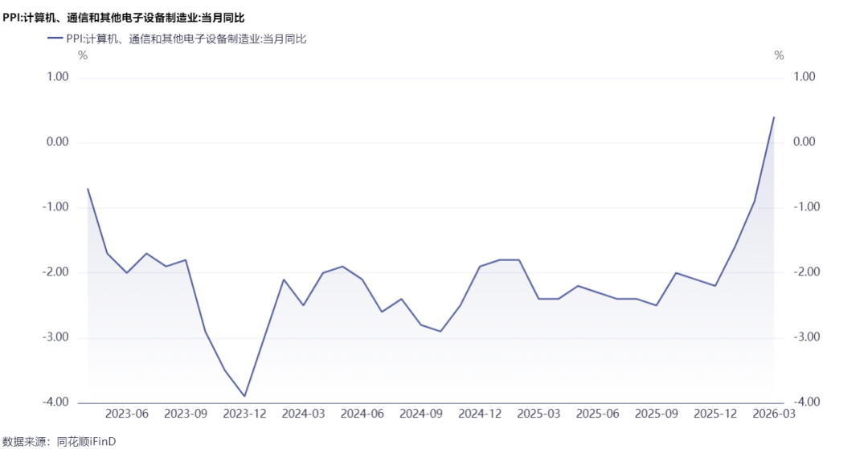The height and width of the screenshot is (449, 868).
Task: Click the right axis 1.00 value
Action: click(x=804, y=77)
